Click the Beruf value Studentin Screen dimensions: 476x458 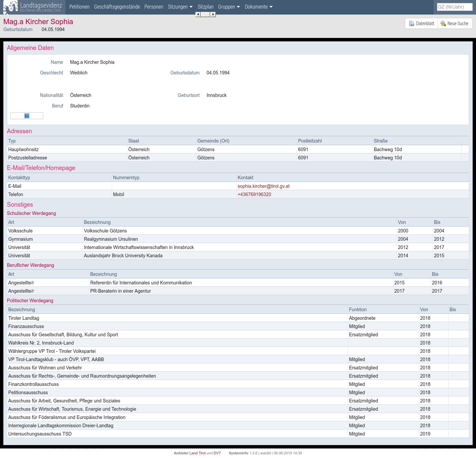coord(80,106)
